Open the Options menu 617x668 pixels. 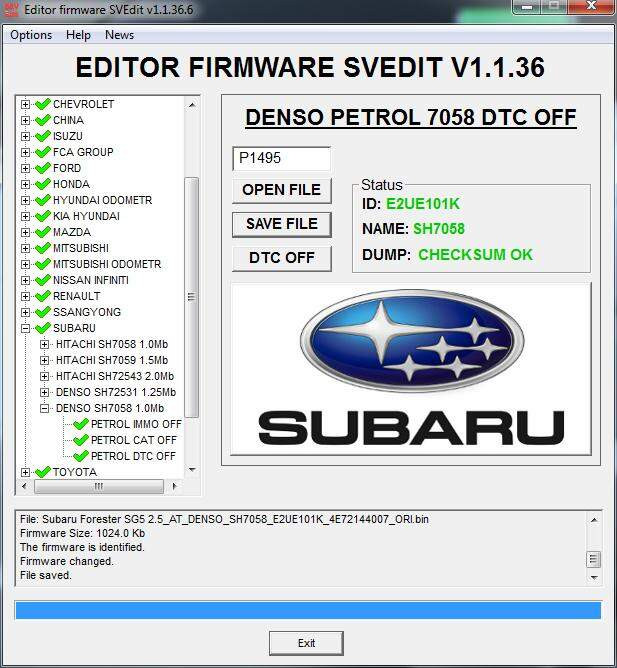click(x=31, y=35)
